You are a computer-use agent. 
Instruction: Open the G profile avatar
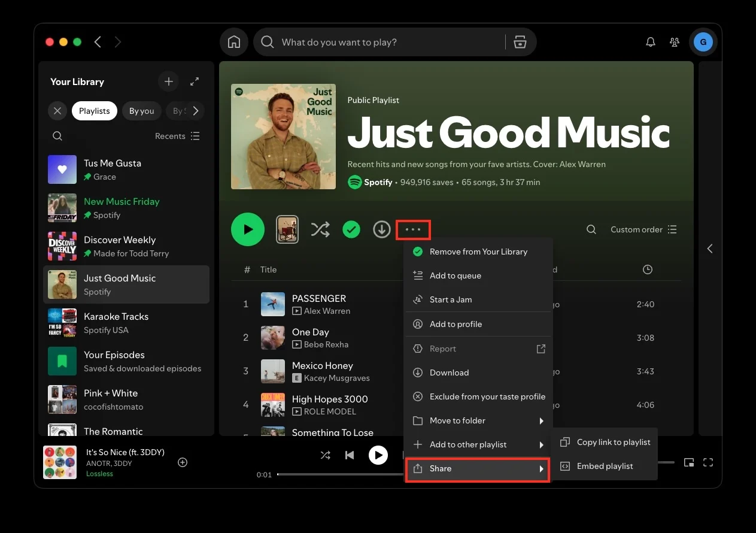click(703, 42)
